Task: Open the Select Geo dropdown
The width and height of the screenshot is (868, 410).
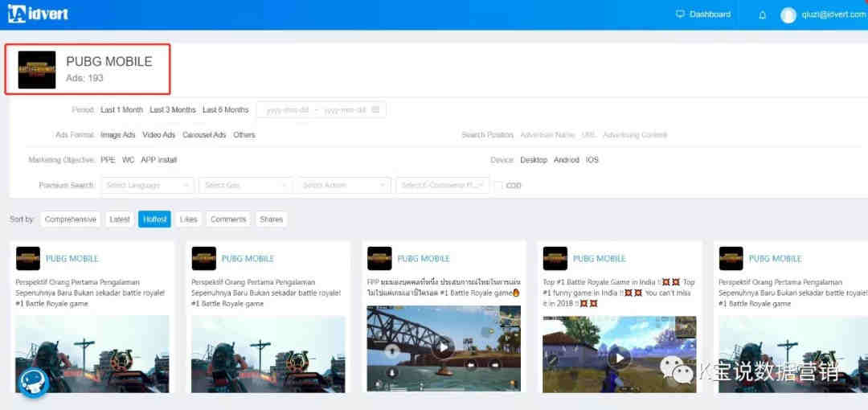Action: (x=245, y=185)
